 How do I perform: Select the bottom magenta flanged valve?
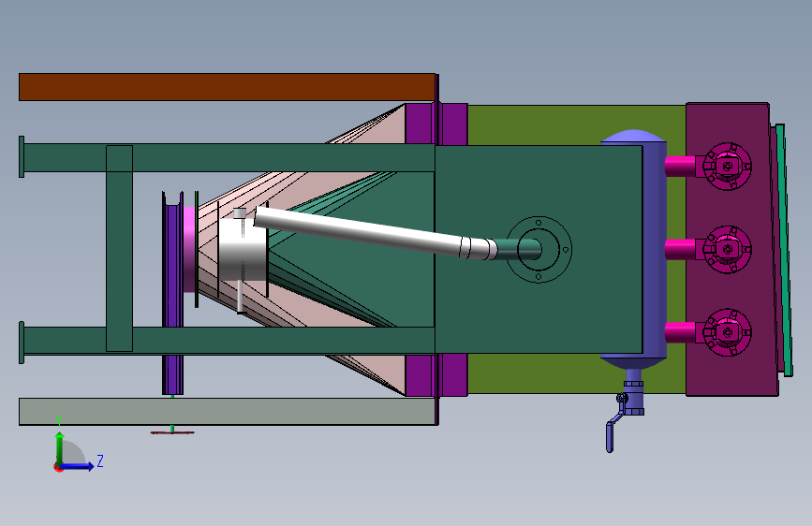click(727, 332)
